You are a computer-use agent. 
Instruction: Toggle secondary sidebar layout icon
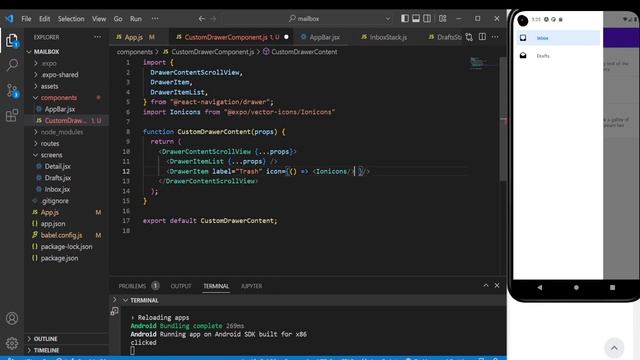[x=427, y=18]
